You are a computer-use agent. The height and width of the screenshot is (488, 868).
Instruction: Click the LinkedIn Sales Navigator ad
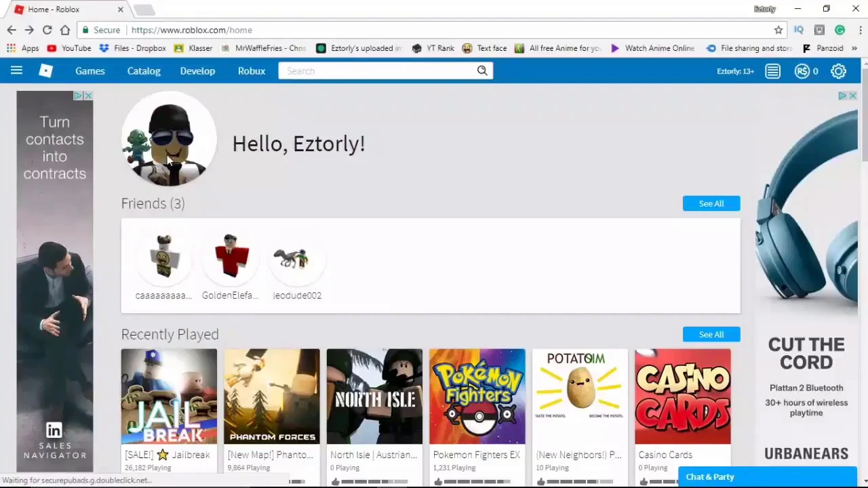tap(55, 281)
